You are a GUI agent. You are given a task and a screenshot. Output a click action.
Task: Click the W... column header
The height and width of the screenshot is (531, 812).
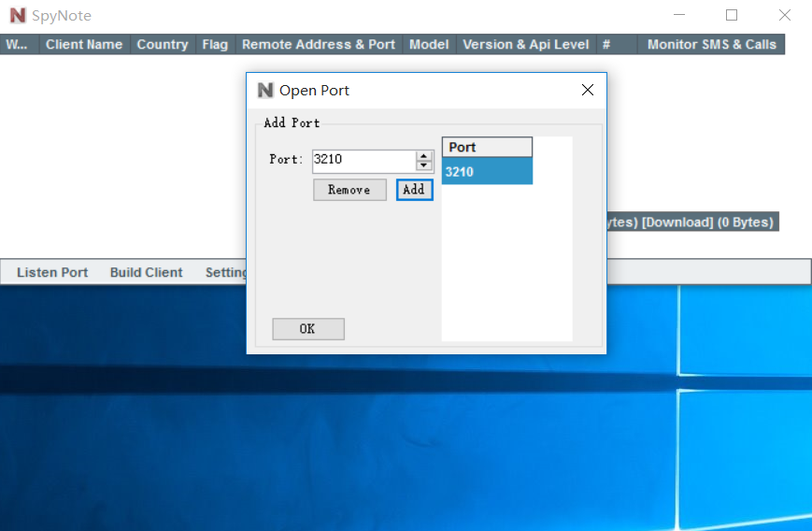pyautogui.click(x=20, y=45)
